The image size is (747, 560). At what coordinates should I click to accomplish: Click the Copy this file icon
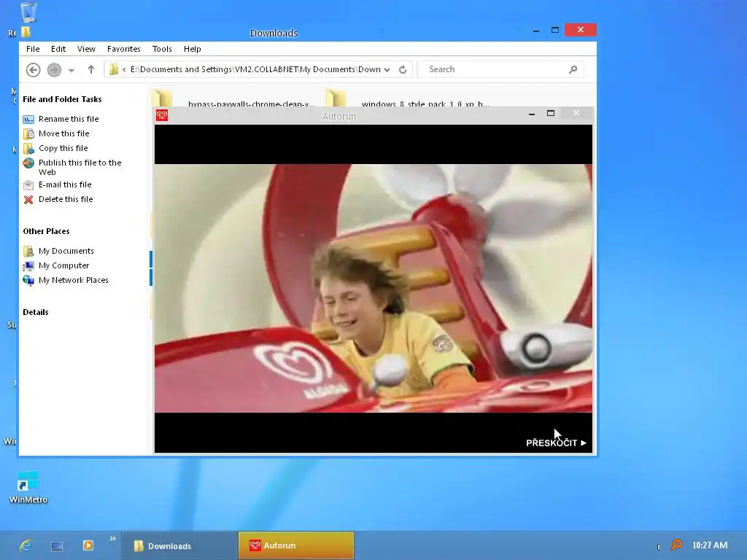coord(28,149)
